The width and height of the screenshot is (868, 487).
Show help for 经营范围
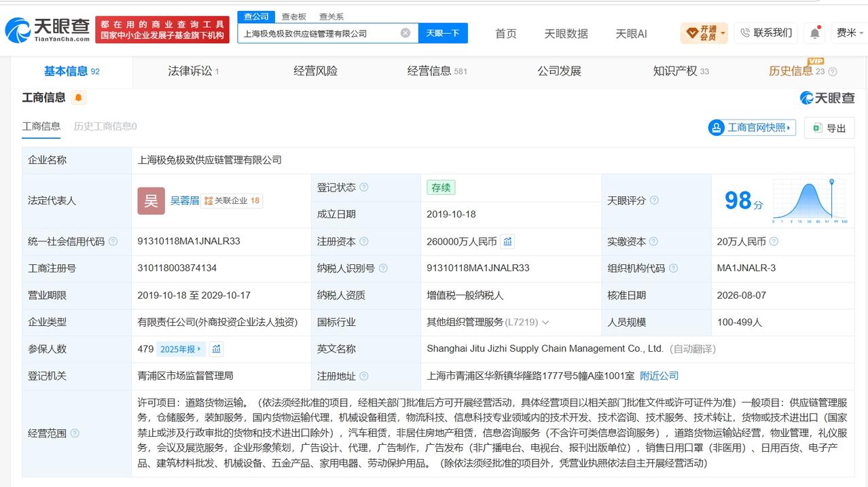[x=75, y=433]
